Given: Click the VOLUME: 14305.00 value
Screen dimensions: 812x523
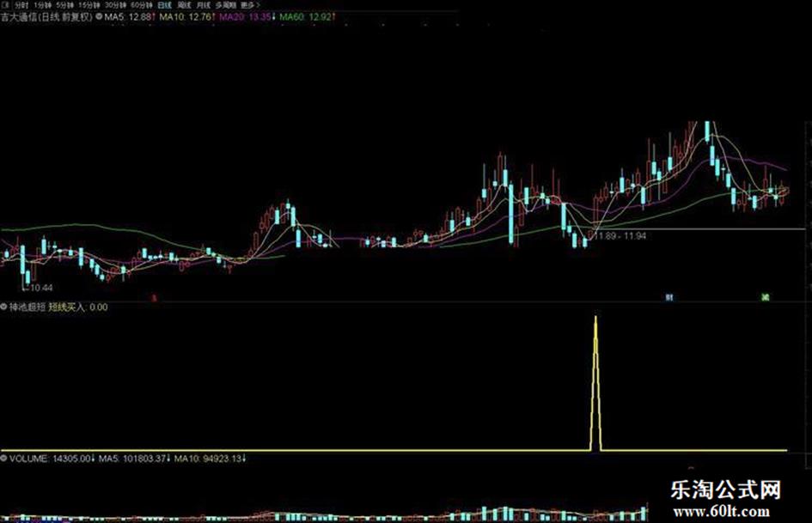Looking at the screenshot, I should (x=52, y=459).
